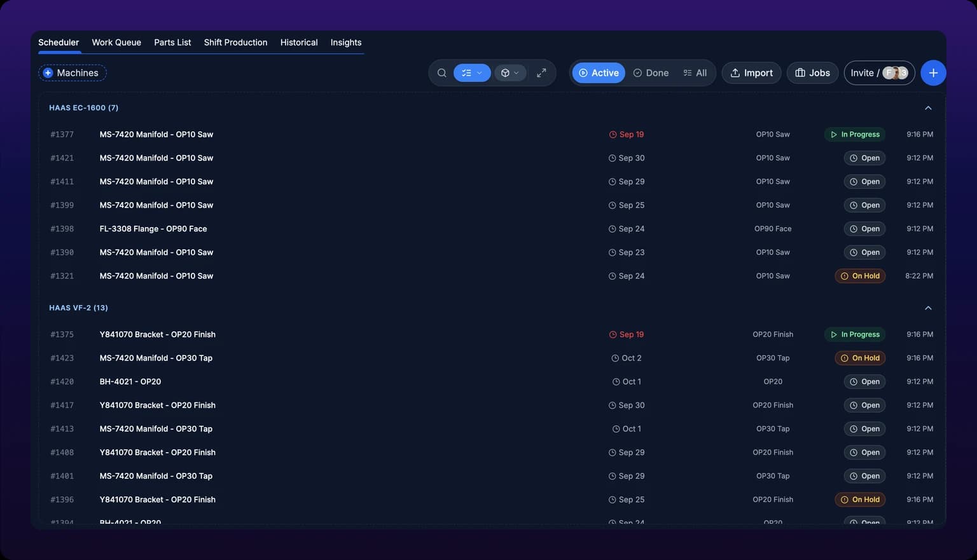
Task: Click HAAS EC-1600 (7) group header
Action: point(84,108)
